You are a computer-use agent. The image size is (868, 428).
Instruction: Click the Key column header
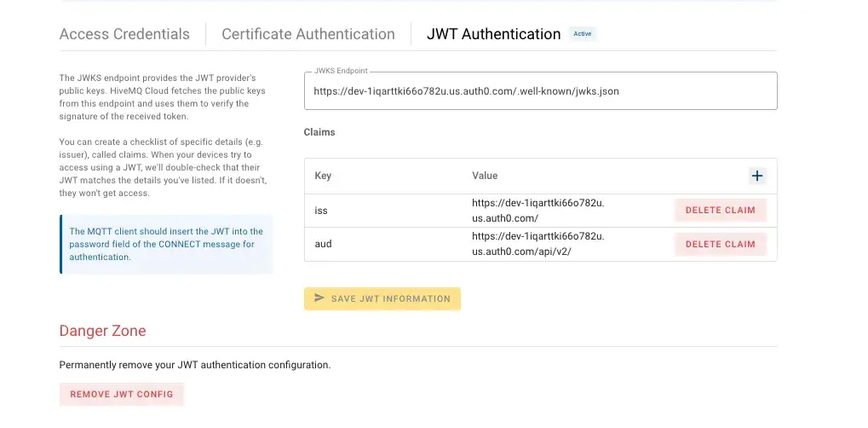click(323, 176)
